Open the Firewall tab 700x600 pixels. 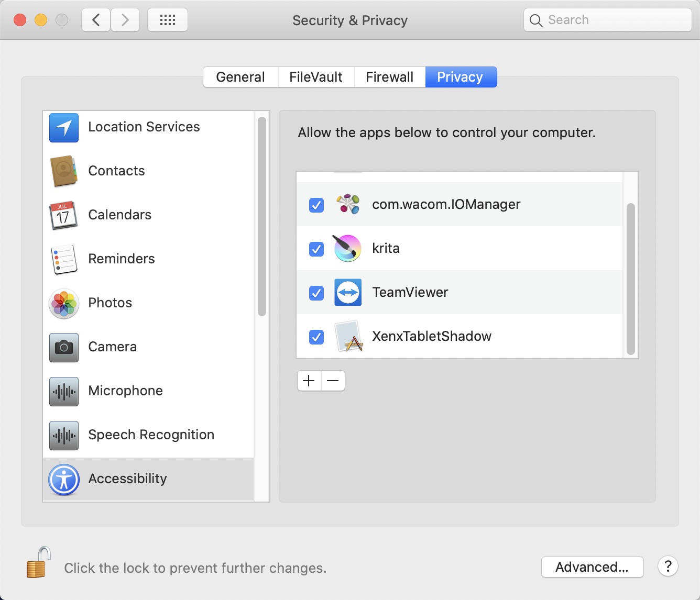pyautogui.click(x=389, y=77)
